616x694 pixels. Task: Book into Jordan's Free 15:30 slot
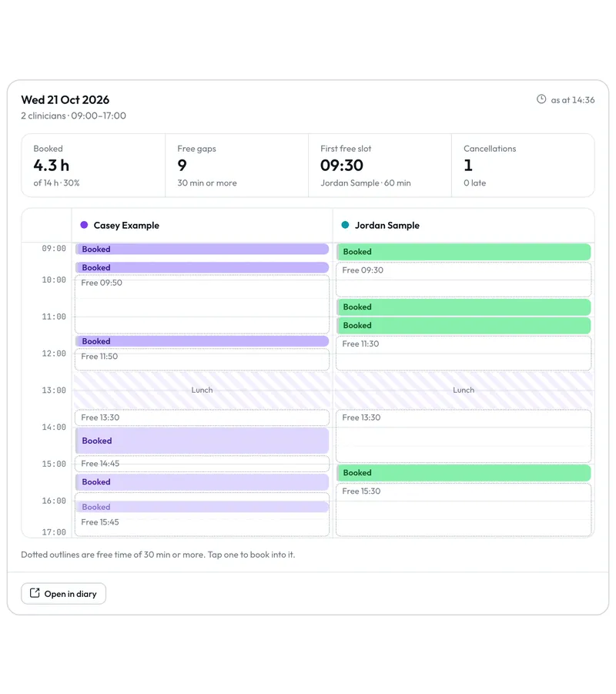pos(464,510)
